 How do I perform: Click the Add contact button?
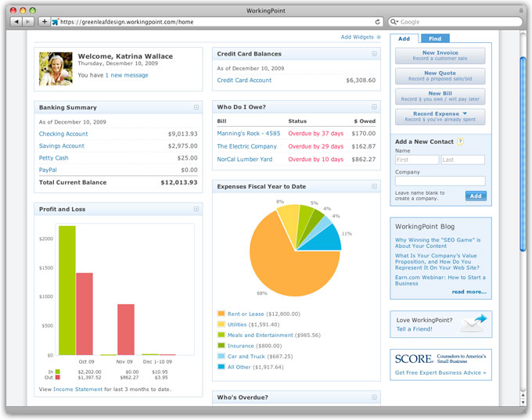(476, 196)
